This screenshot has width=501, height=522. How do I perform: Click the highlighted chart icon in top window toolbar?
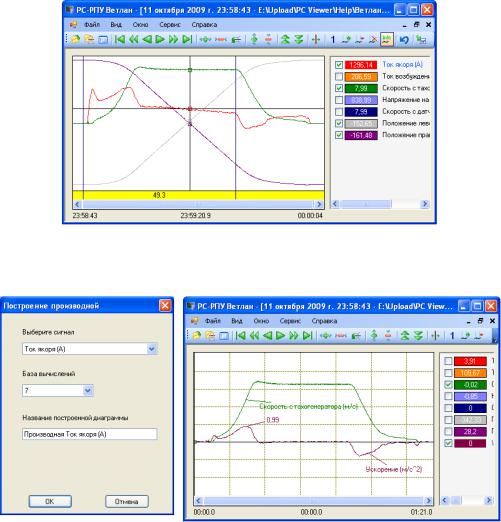pyautogui.click(x=387, y=39)
